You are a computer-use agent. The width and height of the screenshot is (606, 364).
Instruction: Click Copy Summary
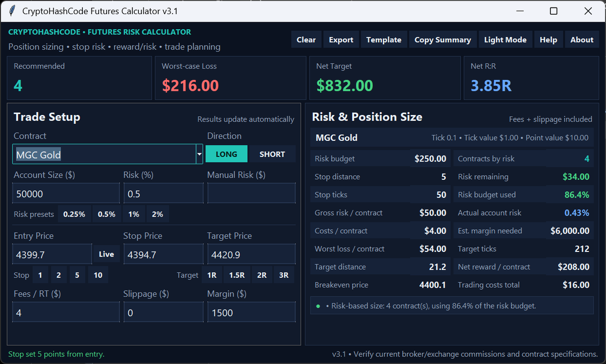pyautogui.click(x=442, y=39)
